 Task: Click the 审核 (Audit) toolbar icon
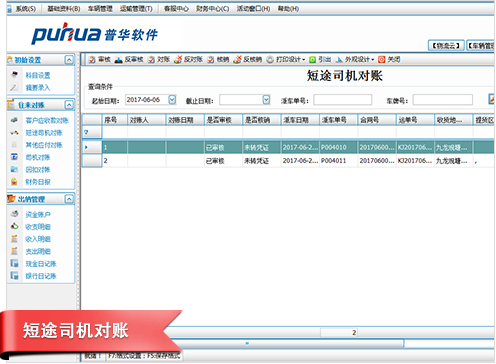click(92, 60)
